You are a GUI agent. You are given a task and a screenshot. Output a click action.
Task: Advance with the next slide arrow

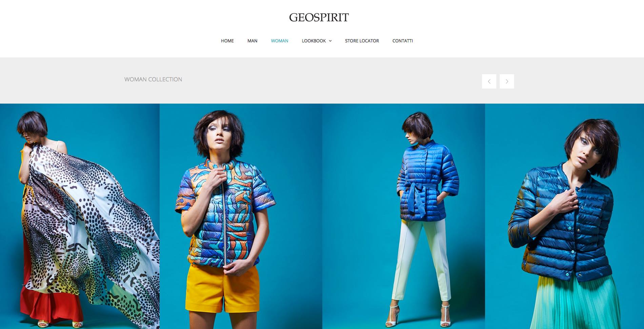(507, 81)
